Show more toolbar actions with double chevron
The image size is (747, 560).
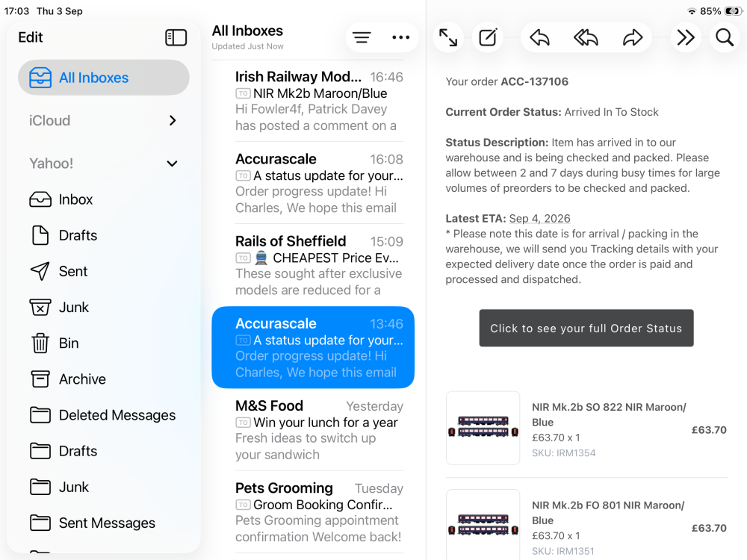coord(686,37)
